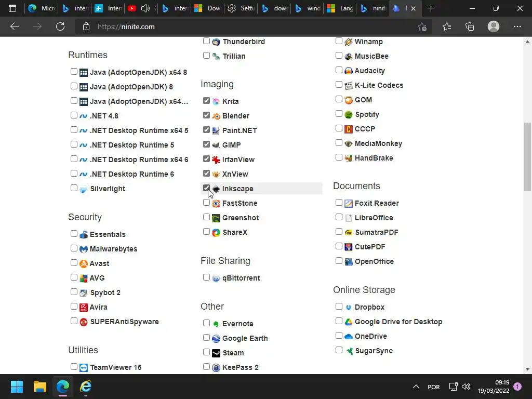The image size is (532, 399).
Task: Click the TeamViewer 15 icon
Action: [84, 367]
